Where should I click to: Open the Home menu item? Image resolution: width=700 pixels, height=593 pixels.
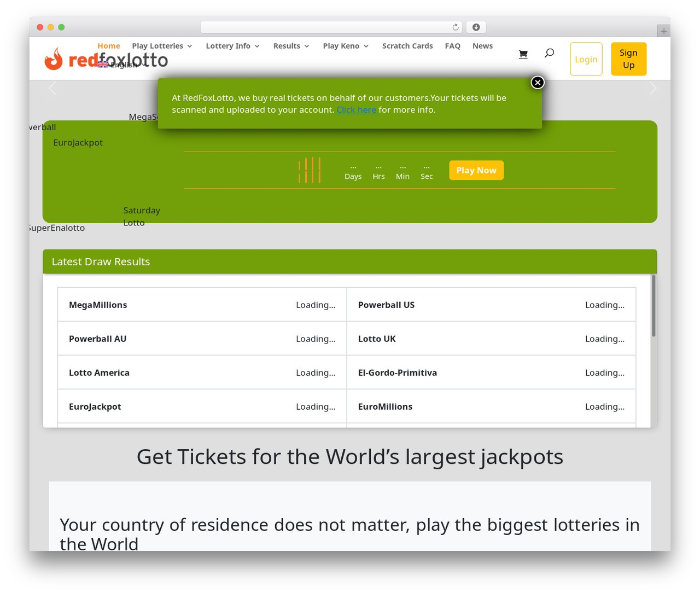pos(109,46)
